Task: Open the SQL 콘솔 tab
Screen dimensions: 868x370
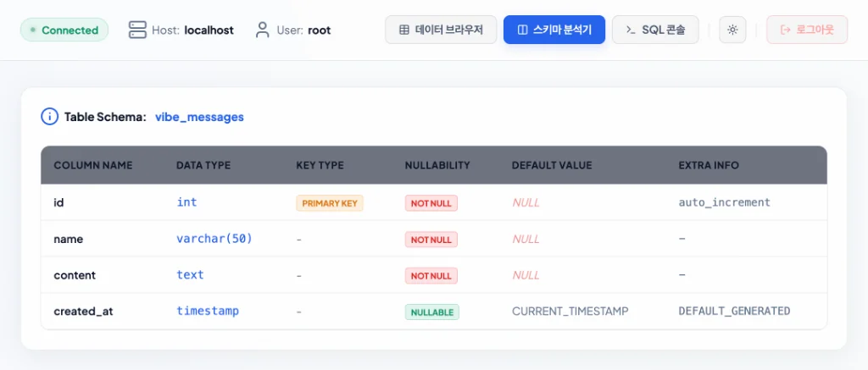Action: (655, 30)
